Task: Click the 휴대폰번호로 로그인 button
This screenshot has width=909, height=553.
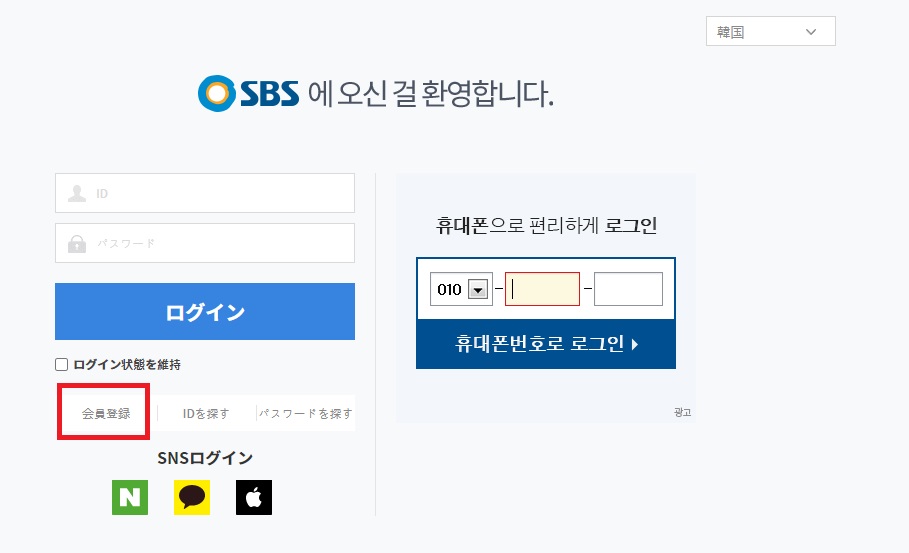Action: point(546,344)
